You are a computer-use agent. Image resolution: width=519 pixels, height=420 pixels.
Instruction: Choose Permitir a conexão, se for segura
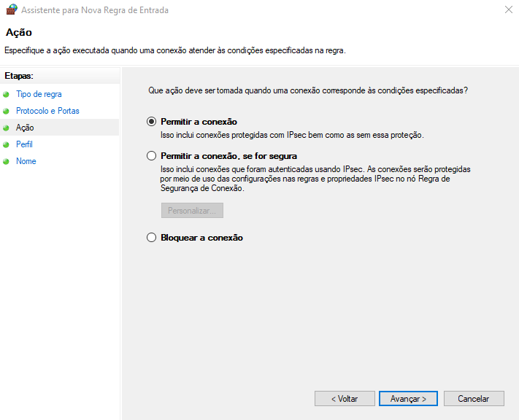pyautogui.click(x=152, y=156)
